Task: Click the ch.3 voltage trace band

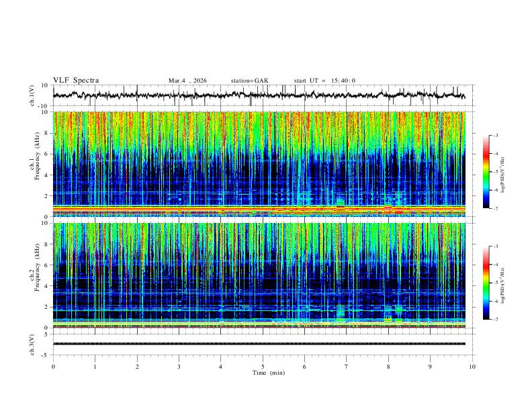Action: pos(259,344)
